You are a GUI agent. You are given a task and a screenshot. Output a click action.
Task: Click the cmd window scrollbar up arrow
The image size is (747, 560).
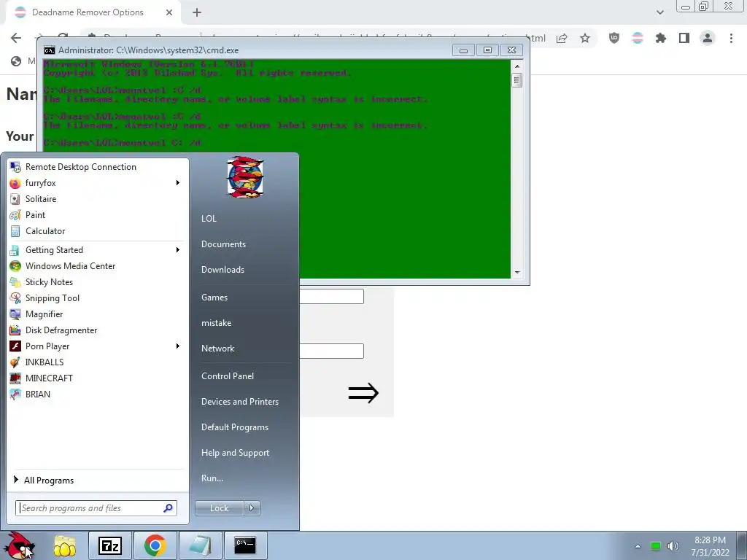click(x=517, y=66)
